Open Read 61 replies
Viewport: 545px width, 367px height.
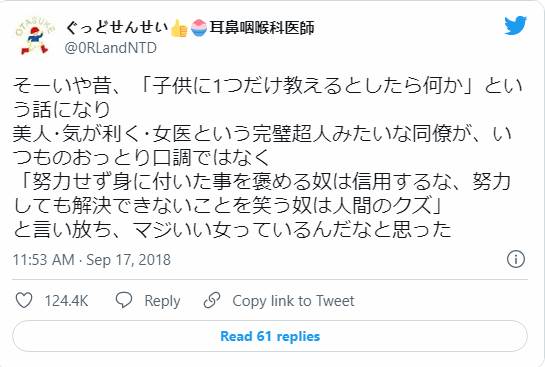coord(270,336)
